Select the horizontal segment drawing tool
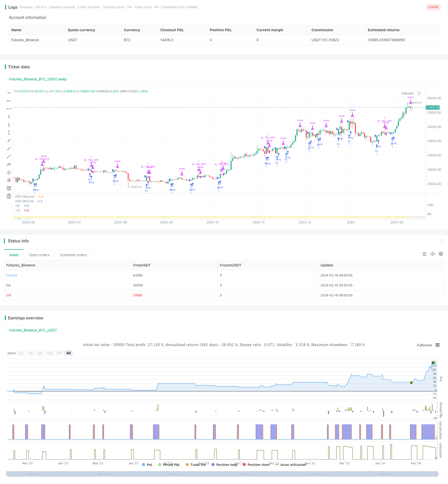Viewport: 448px width, 484px height. pos(9,109)
